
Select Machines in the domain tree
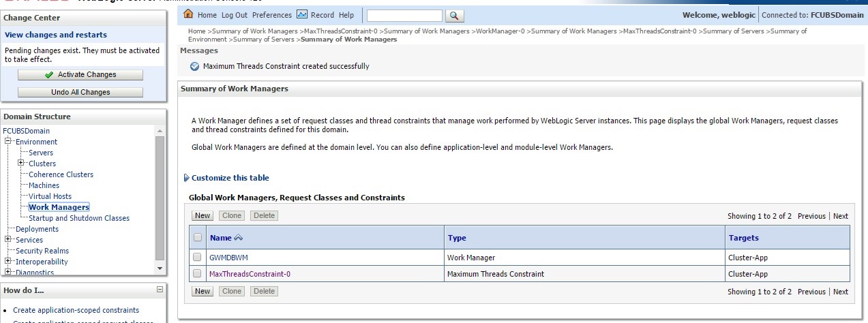(x=44, y=185)
